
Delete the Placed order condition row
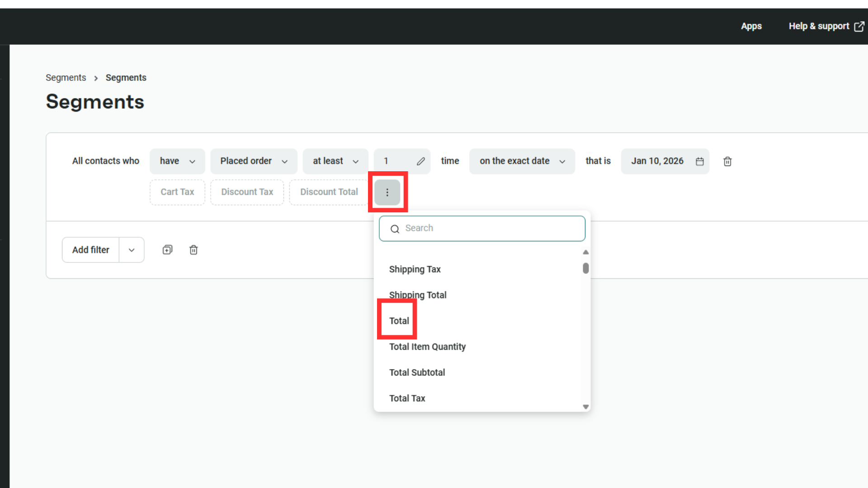[727, 161]
